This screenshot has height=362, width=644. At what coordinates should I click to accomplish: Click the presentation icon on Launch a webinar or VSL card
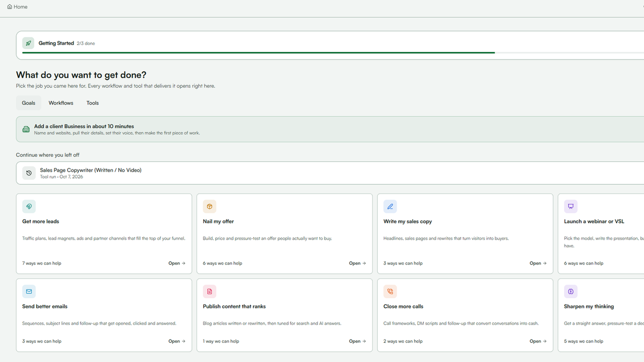point(570,206)
